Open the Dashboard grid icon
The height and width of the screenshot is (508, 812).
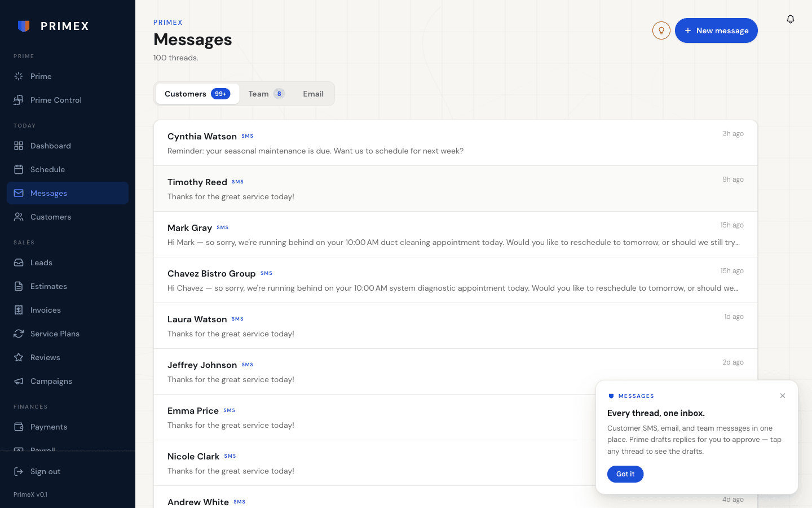pos(19,146)
